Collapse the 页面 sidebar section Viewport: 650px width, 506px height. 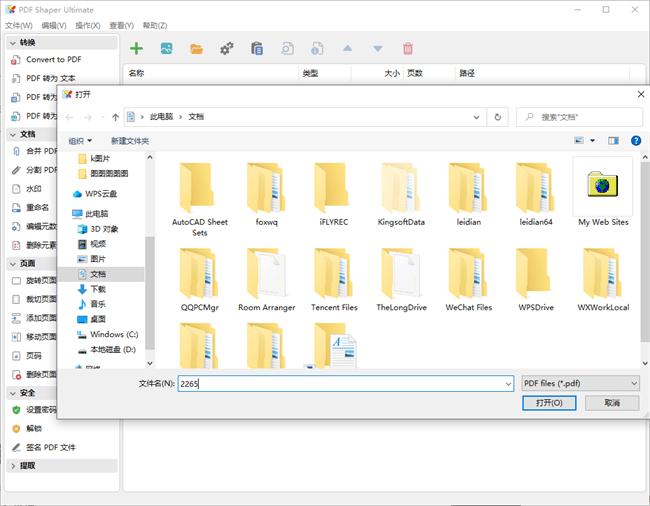pos(13,264)
